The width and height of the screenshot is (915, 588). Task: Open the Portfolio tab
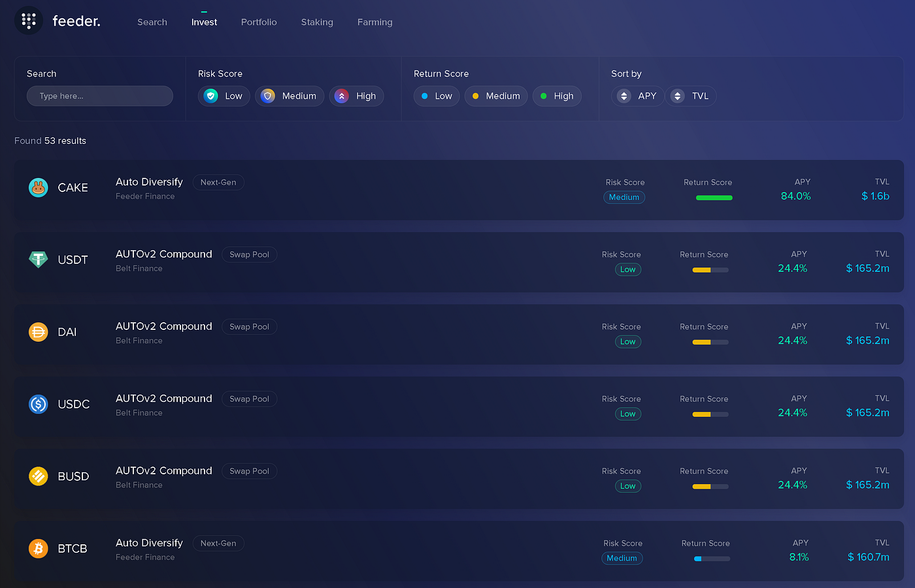[259, 22]
